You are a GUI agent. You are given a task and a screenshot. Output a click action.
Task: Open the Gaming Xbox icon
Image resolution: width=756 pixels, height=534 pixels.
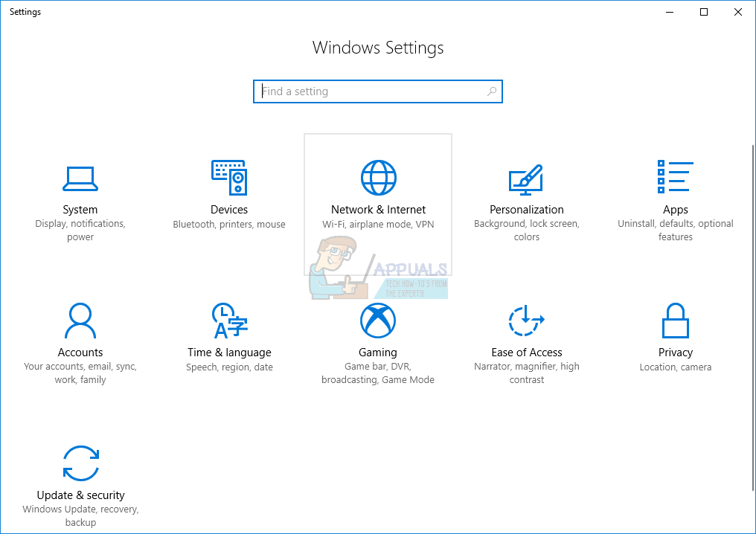378,321
